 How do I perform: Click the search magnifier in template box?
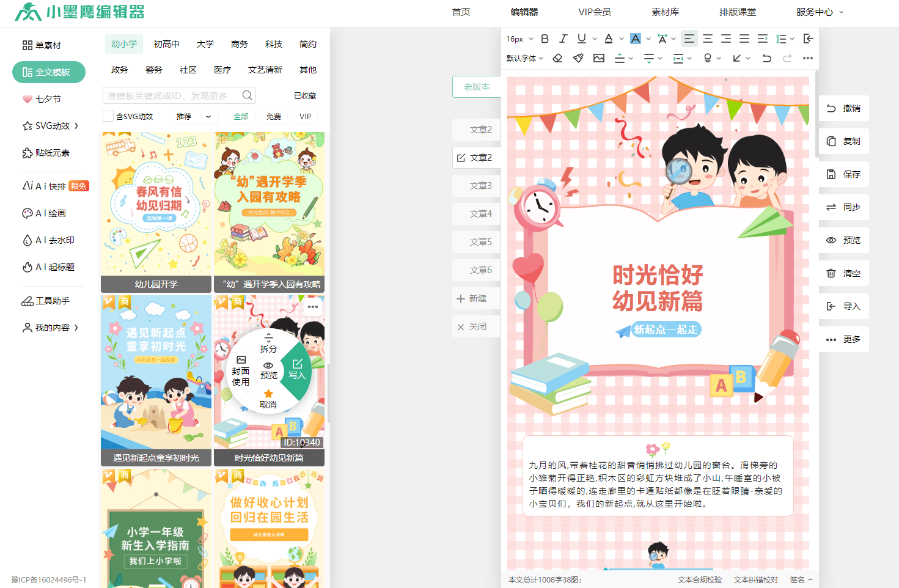pyautogui.click(x=247, y=95)
